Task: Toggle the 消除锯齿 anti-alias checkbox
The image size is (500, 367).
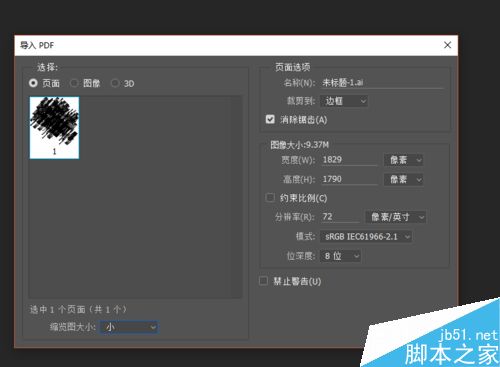Action: 270,119
